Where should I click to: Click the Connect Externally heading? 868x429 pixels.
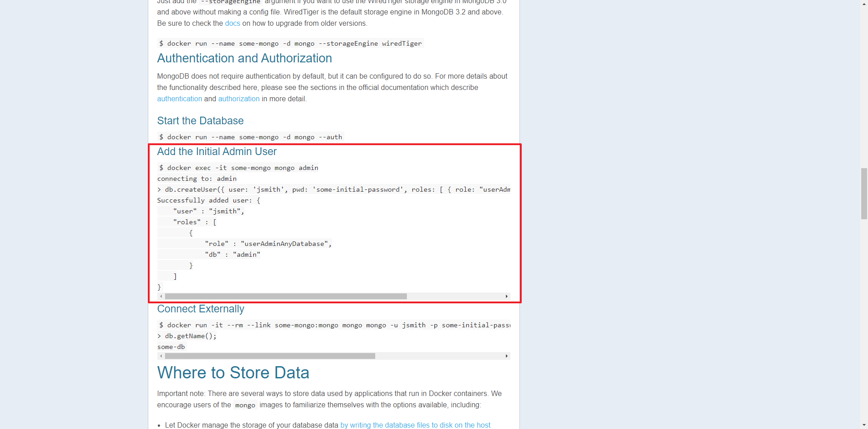point(201,309)
